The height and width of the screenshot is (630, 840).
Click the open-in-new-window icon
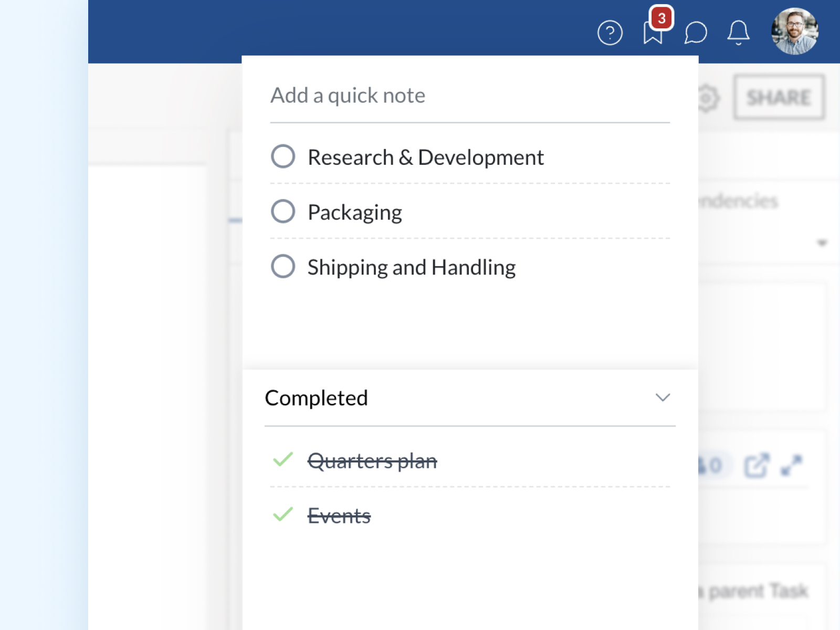(x=757, y=465)
